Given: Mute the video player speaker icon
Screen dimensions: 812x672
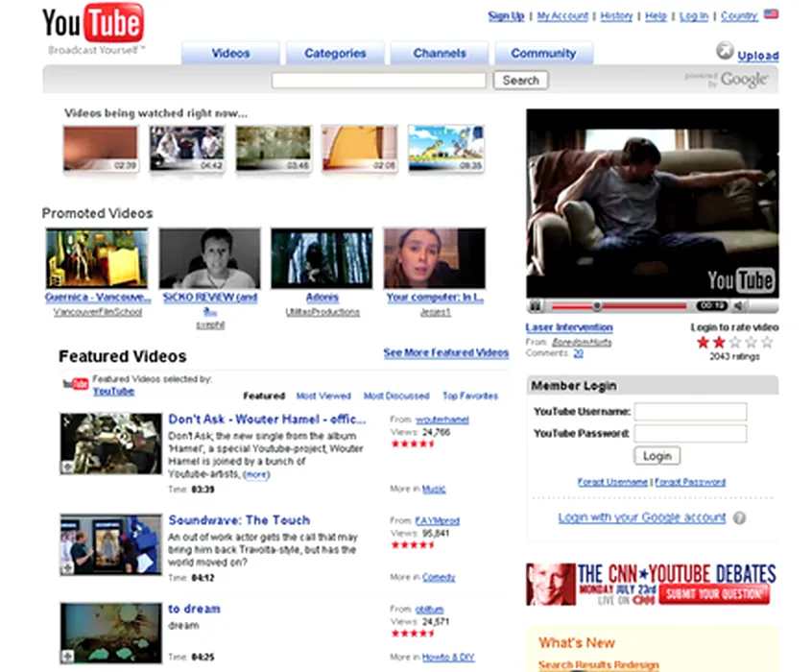Looking at the screenshot, I should point(739,306).
